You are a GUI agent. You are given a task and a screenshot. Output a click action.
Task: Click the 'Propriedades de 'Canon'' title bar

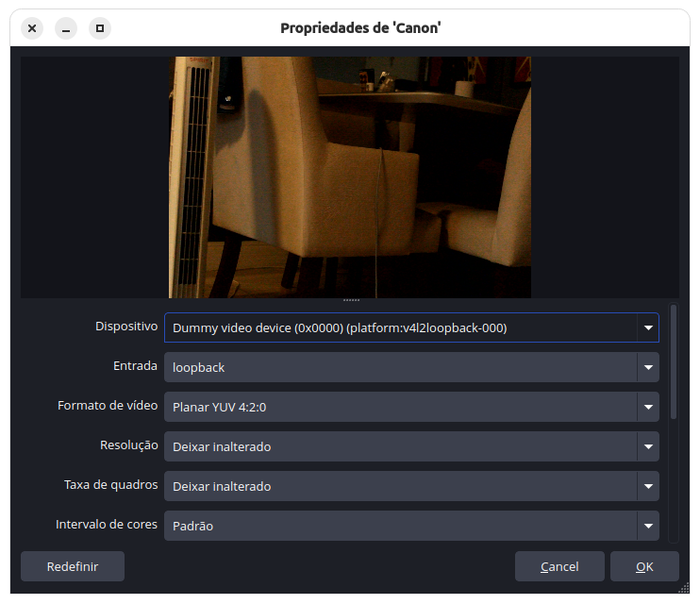click(x=360, y=28)
